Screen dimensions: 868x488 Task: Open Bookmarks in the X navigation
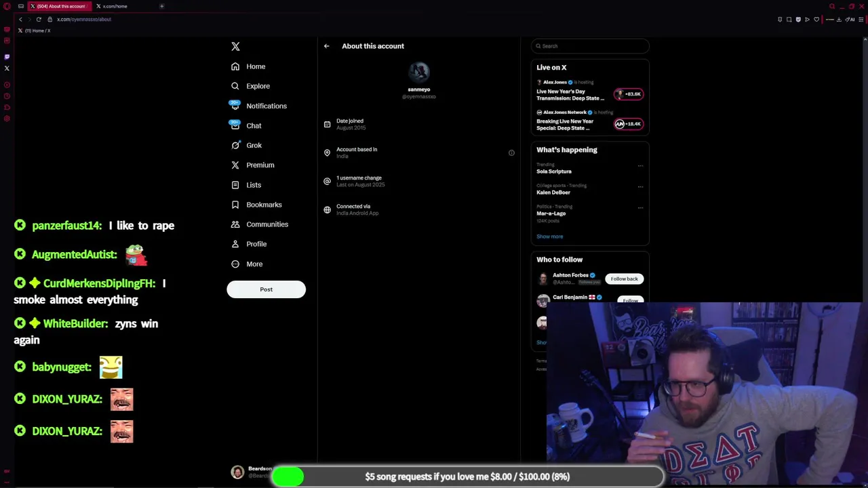(256, 204)
